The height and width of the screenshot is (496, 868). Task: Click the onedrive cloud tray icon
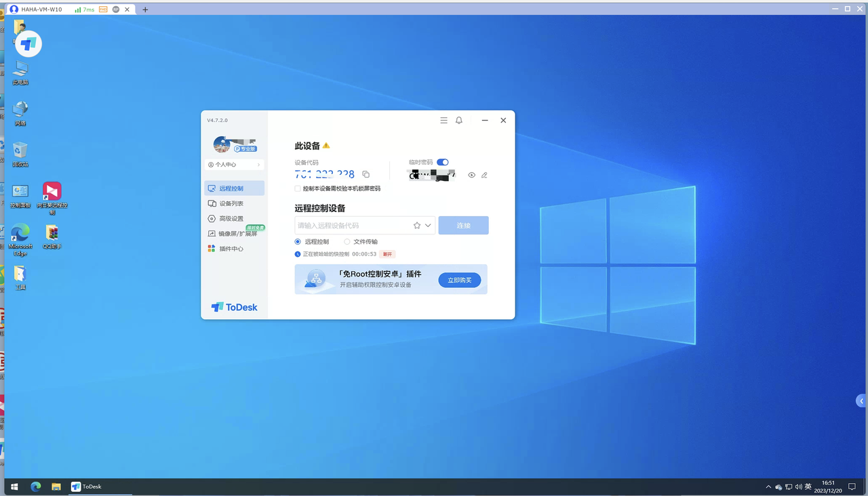pos(778,487)
